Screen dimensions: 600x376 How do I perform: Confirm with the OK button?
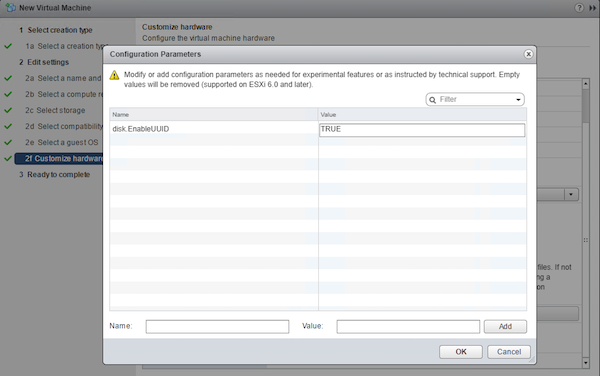tap(461, 352)
